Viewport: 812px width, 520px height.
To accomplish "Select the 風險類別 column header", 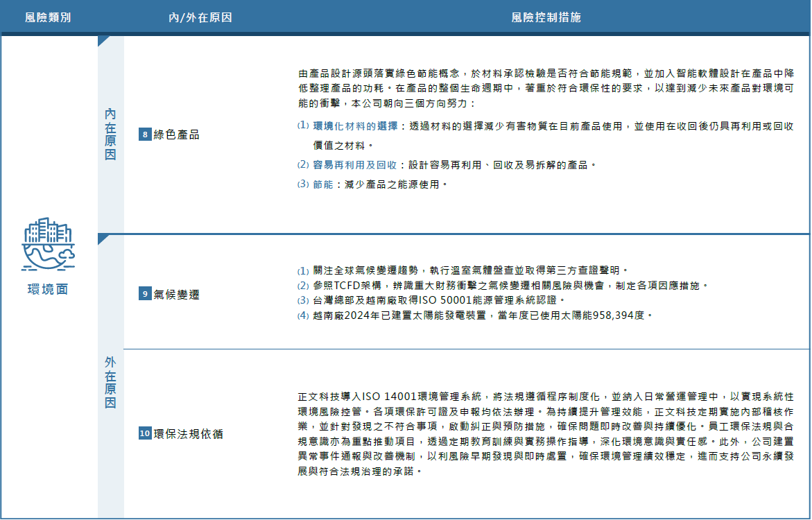I will (48, 17).
